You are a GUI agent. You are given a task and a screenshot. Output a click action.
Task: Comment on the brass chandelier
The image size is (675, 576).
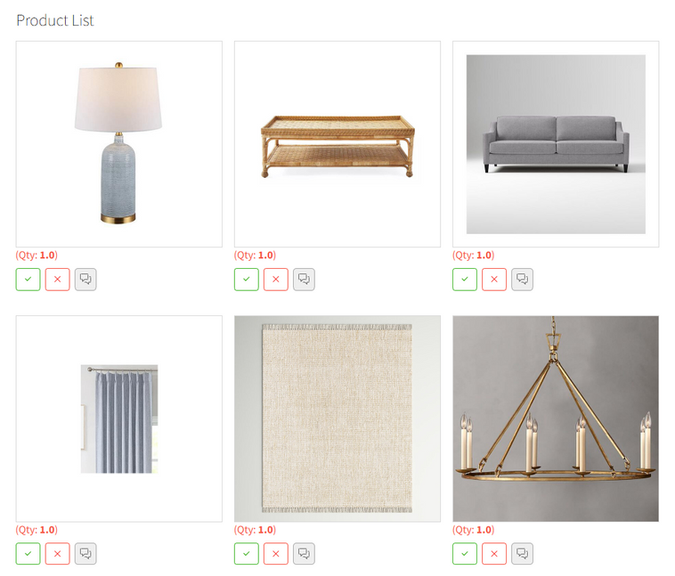[x=522, y=554]
